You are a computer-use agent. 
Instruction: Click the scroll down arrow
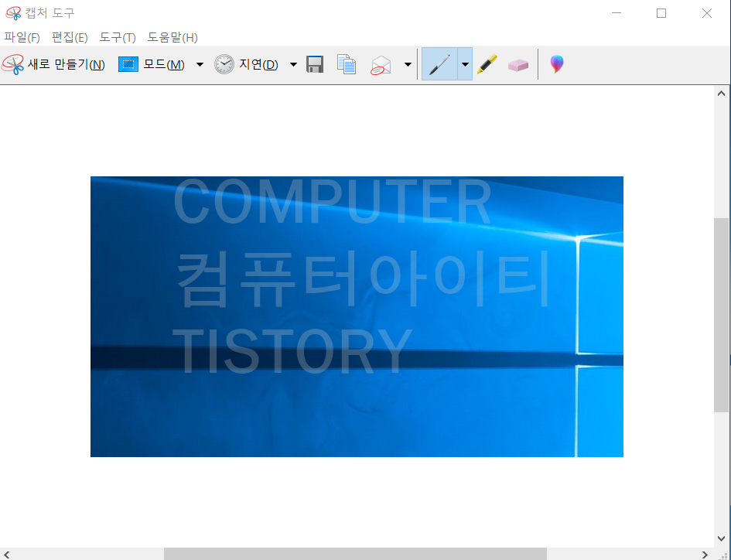[x=721, y=539]
